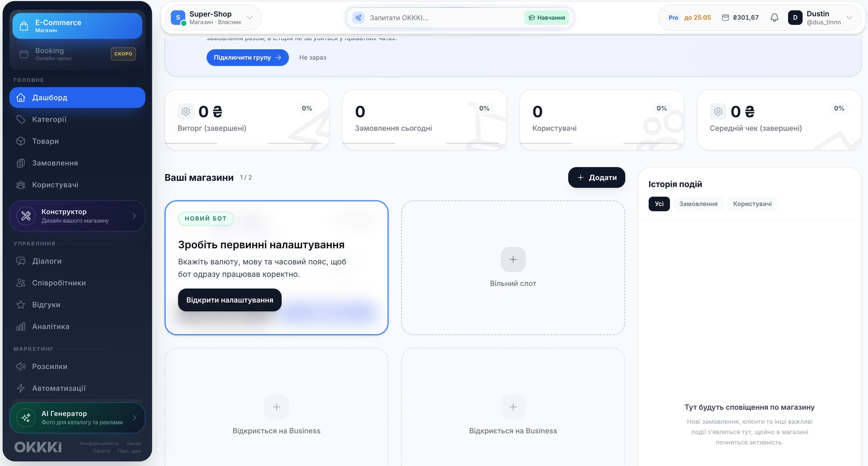The image size is (868, 466).
Task: Expand the Super-Shop store switcher
Action: tap(213, 18)
